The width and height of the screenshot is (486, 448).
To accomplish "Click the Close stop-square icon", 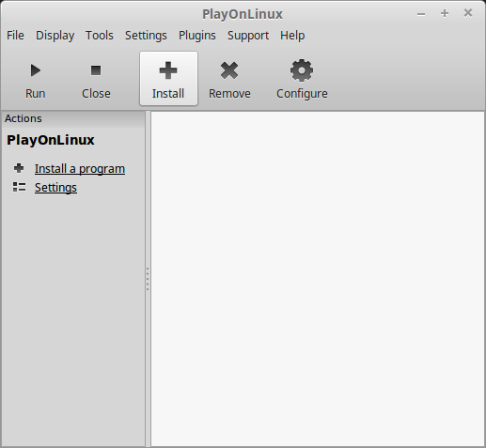I will pyautogui.click(x=96, y=70).
